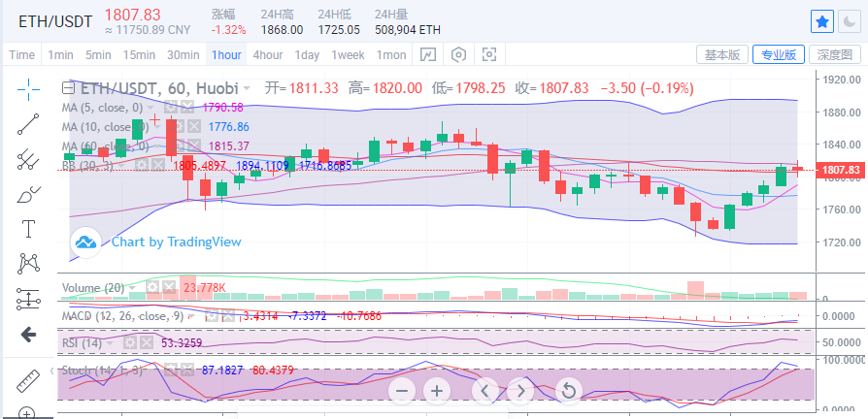
Task: Open the indicators chart icon
Action: (428, 54)
